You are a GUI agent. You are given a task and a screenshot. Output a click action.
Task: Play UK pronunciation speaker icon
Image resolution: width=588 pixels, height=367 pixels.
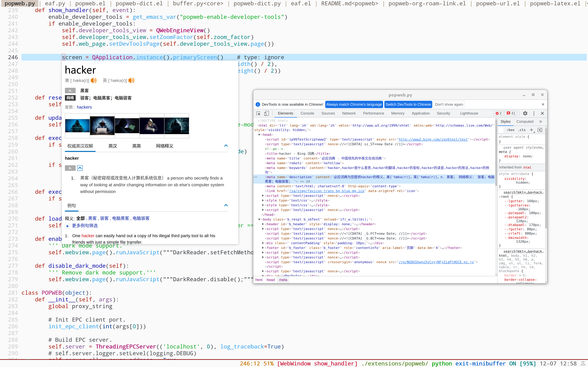click(131, 80)
